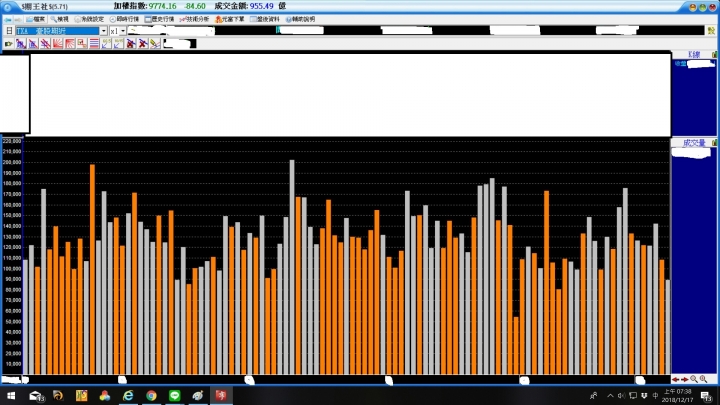
Task: Open the notification center icon
Action: click(706, 396)
